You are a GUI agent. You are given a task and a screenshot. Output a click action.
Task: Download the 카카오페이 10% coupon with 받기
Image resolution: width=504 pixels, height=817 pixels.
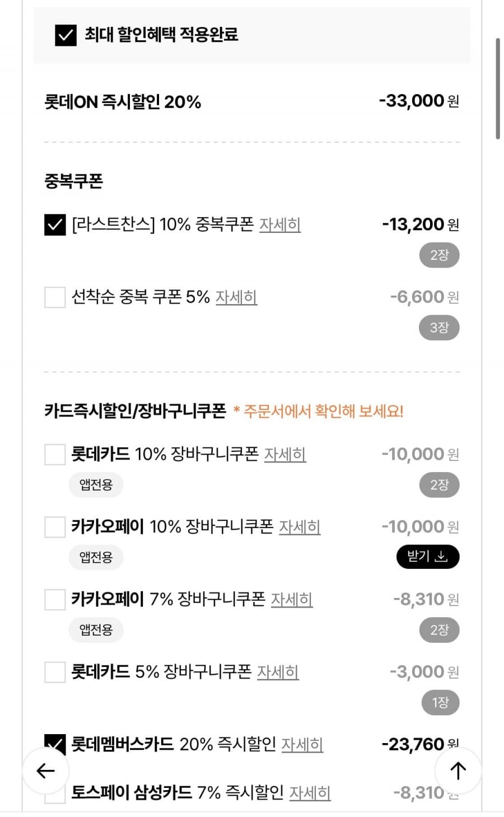point(428,557)
